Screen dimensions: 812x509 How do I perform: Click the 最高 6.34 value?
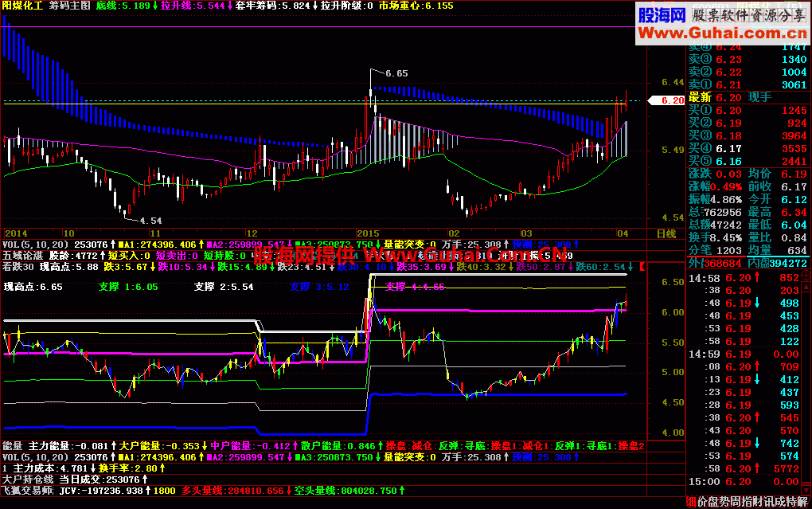794,212
